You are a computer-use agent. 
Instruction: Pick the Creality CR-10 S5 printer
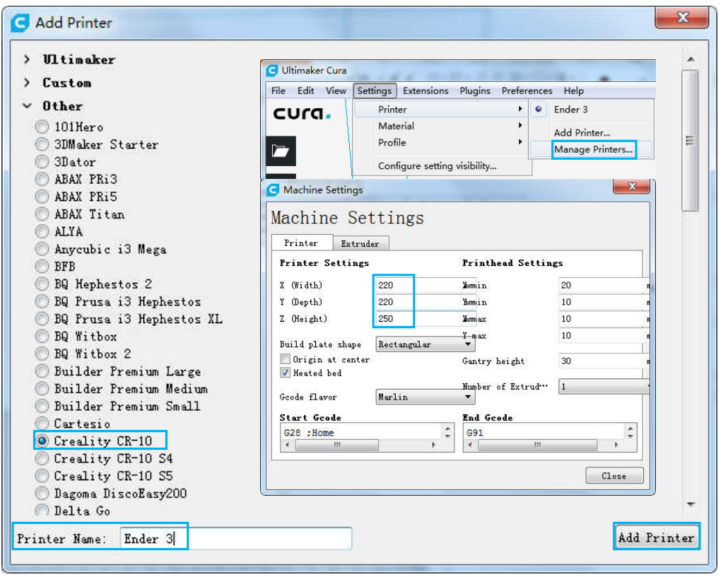(x=42, y=476)
